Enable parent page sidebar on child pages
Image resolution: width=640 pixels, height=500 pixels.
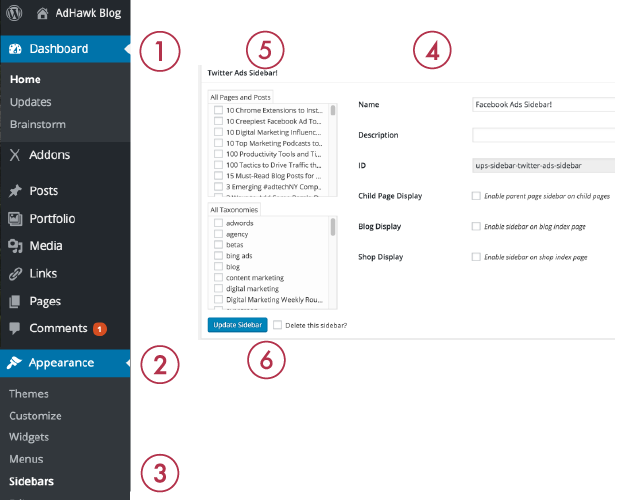tap(476, 197)
